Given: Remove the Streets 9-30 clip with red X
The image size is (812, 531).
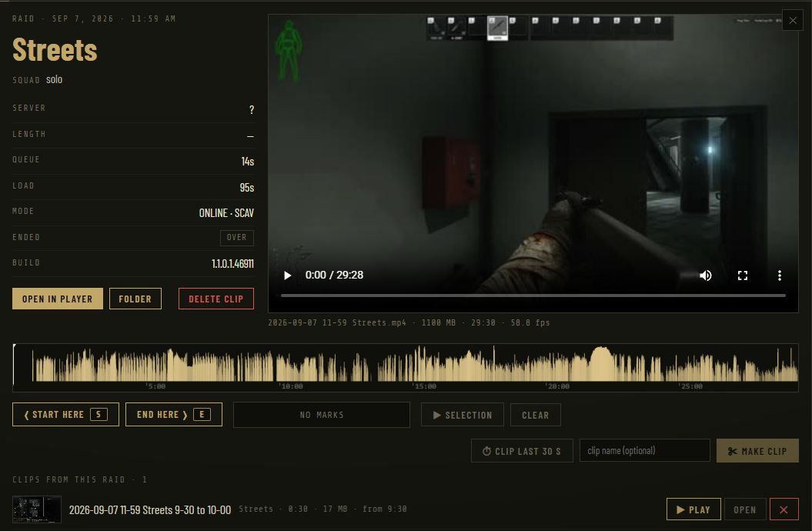Looking at the screenshot, I should pos(784,509).
